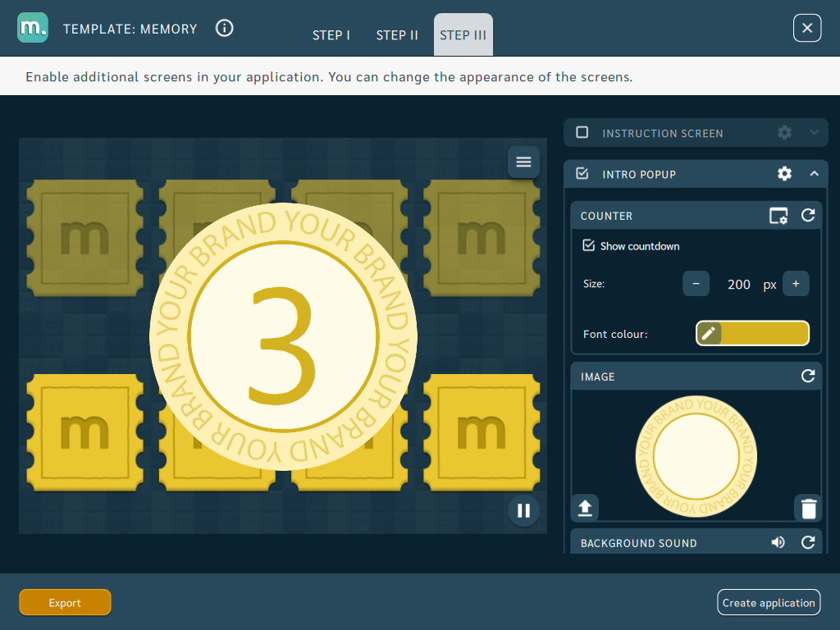840x630 pixels.
Task: Click the Export button
Action: click(65, 603)
